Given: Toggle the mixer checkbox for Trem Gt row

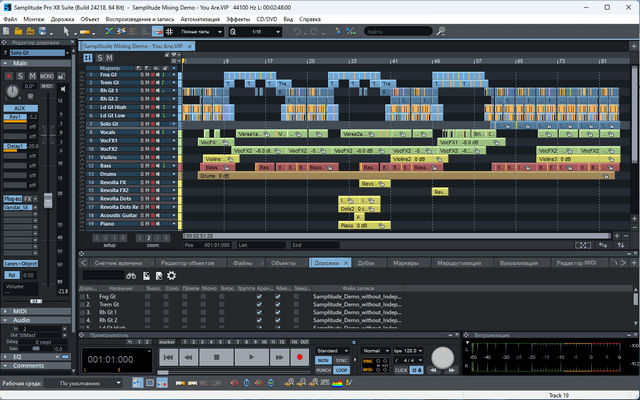Looking at the screenshot, I should 277,306.
